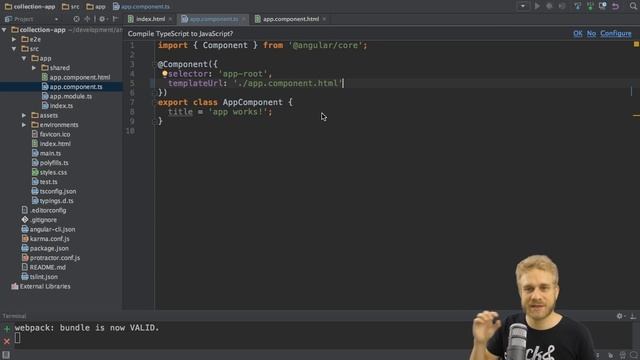Open app.component.html in project tree
Viewport: 640px width, 360px height.
[80, 77]
